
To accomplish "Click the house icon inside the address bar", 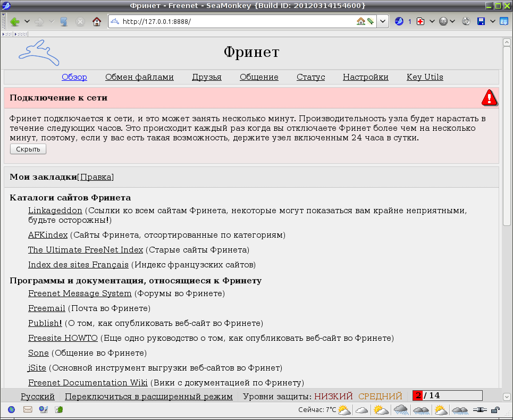I will 360,22.
